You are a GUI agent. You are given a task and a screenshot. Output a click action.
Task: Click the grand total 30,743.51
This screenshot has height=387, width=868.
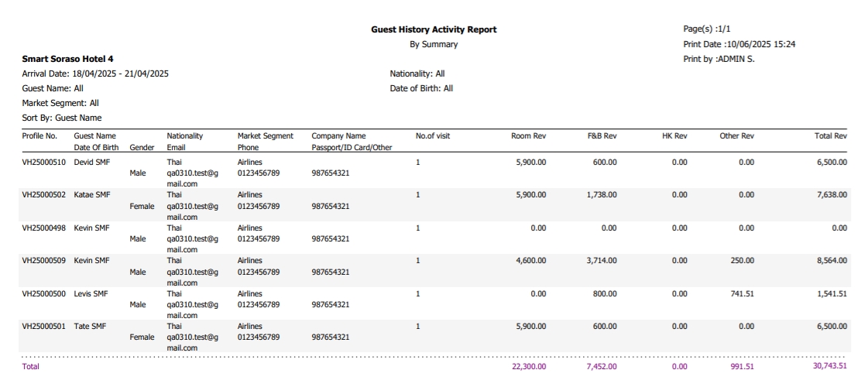click(829, 366)
